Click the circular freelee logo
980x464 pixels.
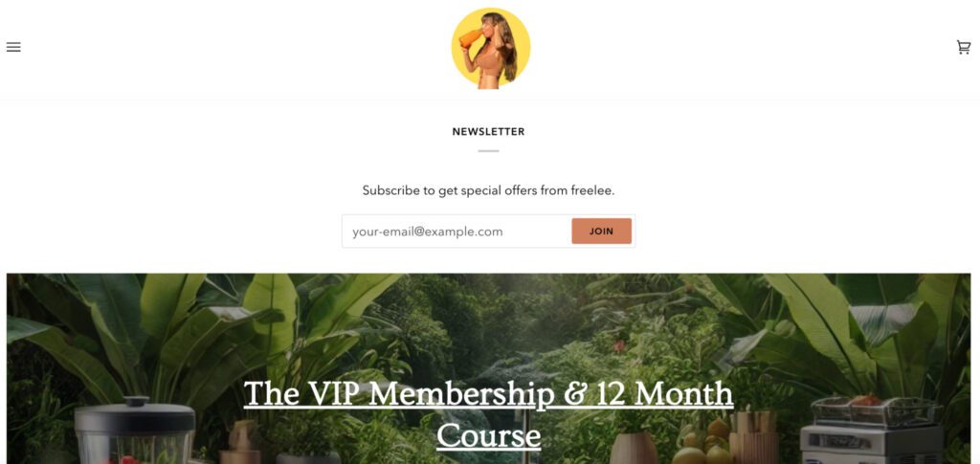(491, 48)
